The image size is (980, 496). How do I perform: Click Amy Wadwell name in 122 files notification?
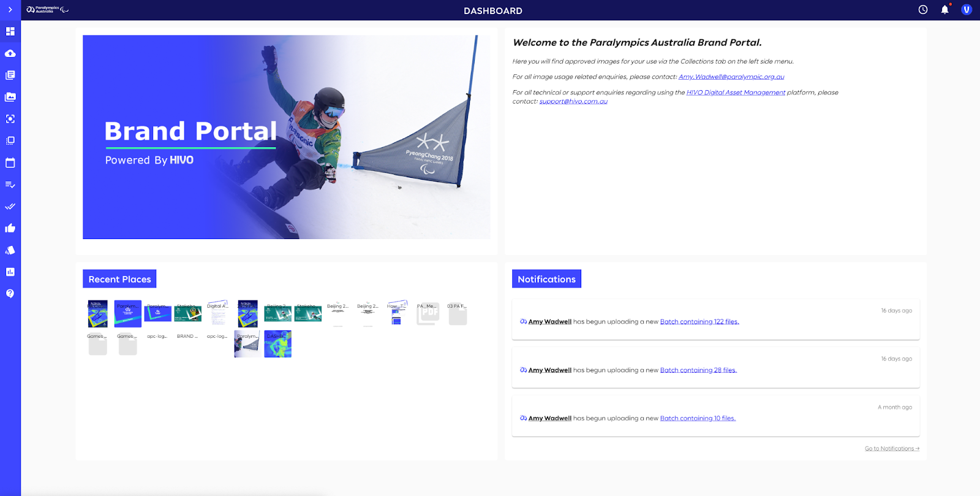550,322
